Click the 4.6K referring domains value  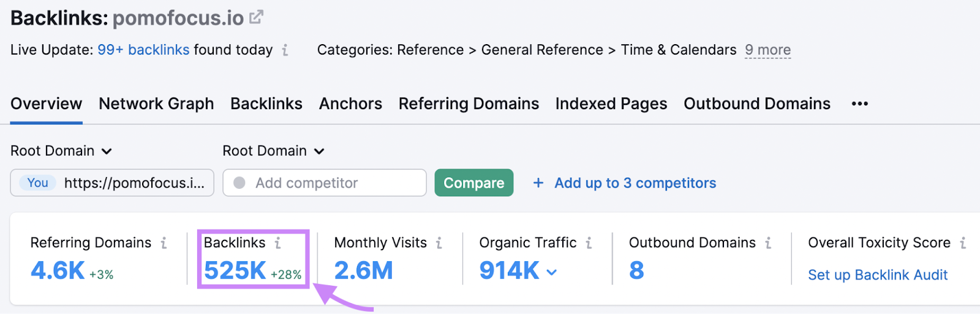(x=58, y=270)
